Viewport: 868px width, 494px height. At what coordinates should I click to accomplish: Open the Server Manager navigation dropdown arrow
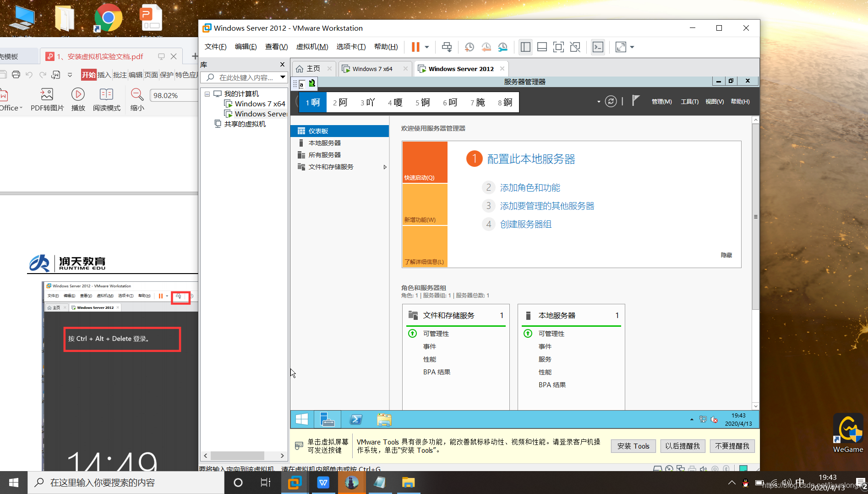[599, 102]
